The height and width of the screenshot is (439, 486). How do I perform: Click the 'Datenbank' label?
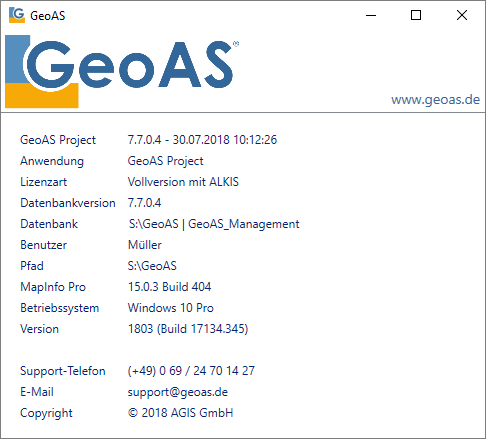point(49,224)
